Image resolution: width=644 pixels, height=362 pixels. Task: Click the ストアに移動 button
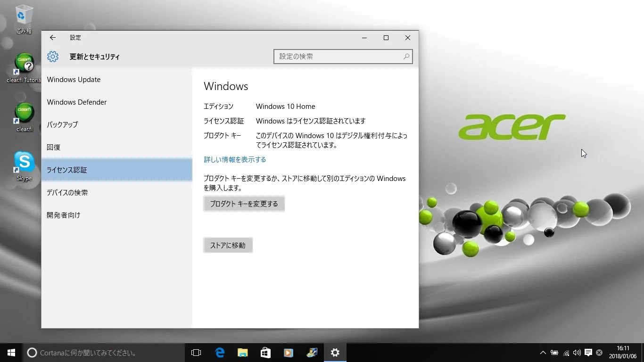pyautogui.click(x=228, y=246)
